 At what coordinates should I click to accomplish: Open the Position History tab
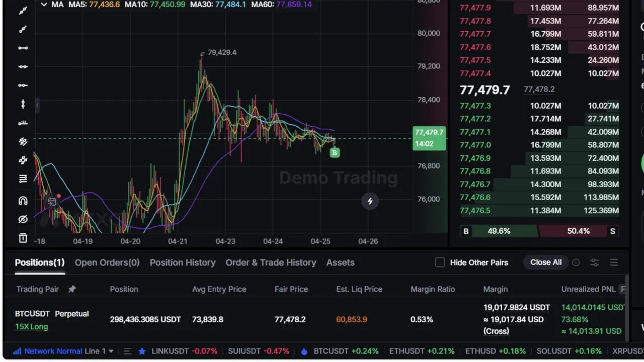[183, 262]
